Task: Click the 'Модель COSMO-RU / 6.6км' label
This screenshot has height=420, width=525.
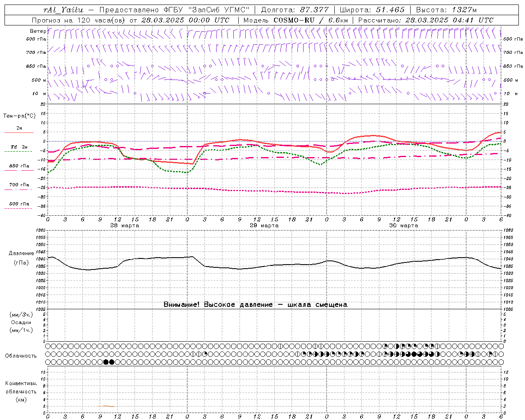Action: pos(295,20)
